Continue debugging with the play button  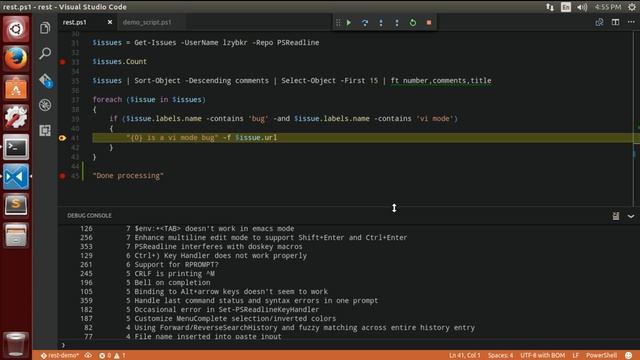(x=349, y=22)
